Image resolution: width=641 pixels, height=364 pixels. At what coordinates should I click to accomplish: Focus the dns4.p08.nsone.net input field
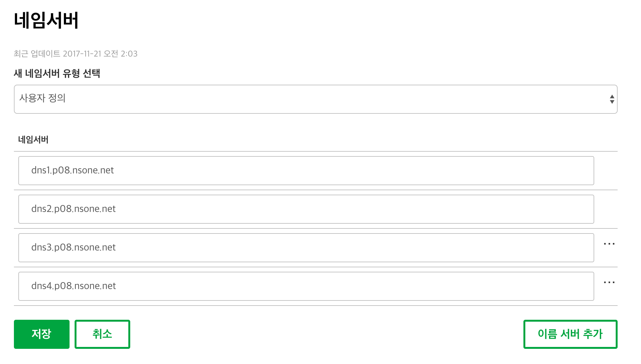pyautogui.click(x=306, y=286)
